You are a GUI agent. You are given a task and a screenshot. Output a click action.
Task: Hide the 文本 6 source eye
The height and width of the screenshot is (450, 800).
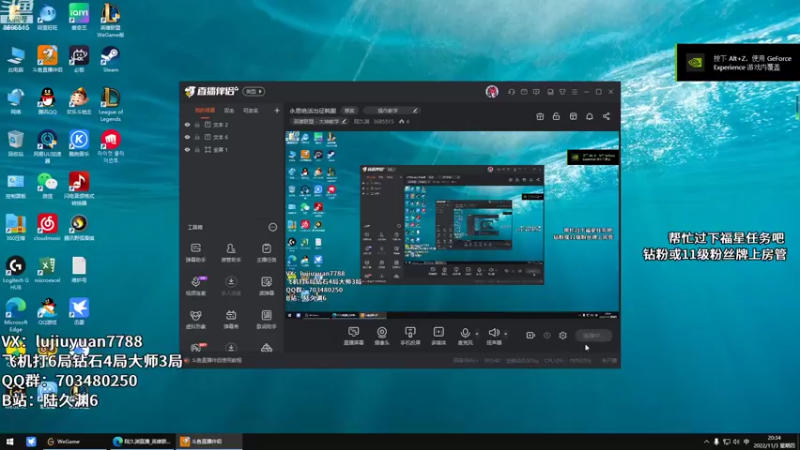pyautogui.click(x=187, y=137)
